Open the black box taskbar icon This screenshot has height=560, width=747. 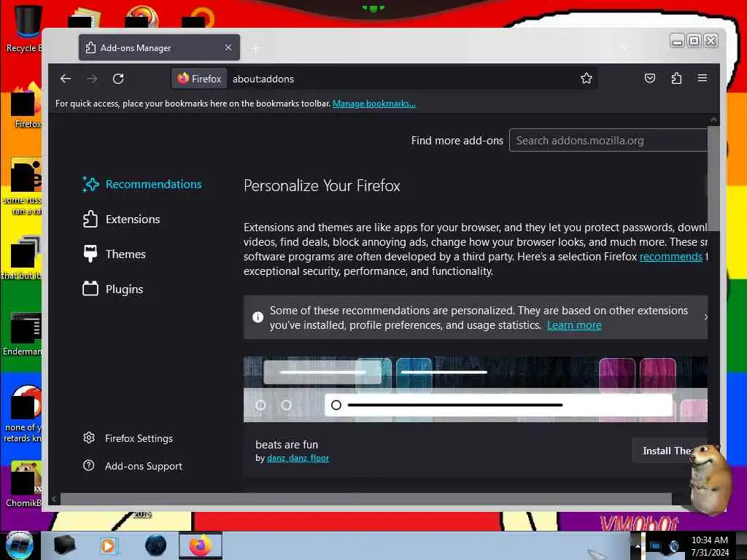click(x=64, y=545)
